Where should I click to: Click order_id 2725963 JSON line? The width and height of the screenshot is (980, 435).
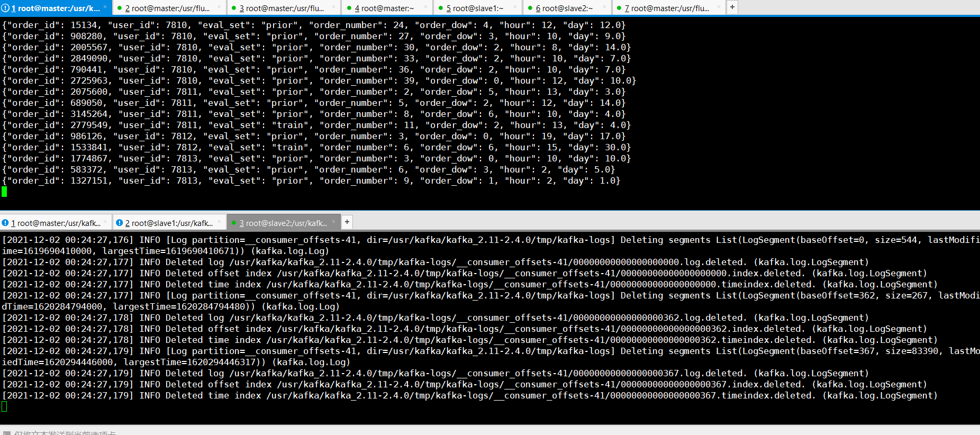coord(319,80)
